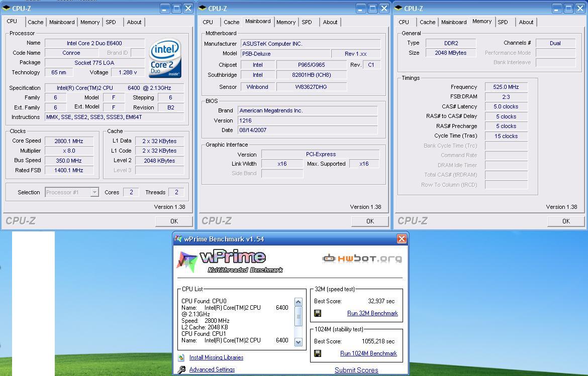Click the Channels value Dual
Viewport: 588px width, 376px height.
[x=555, y=43]
